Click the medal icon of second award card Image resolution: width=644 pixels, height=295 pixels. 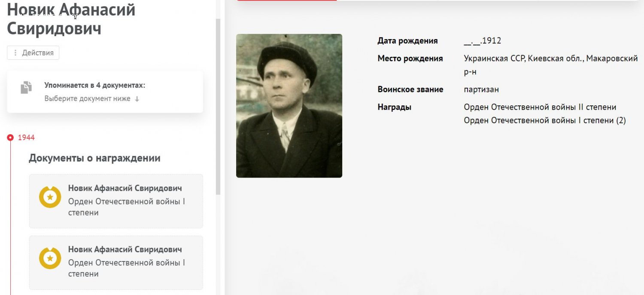(50, 258)
